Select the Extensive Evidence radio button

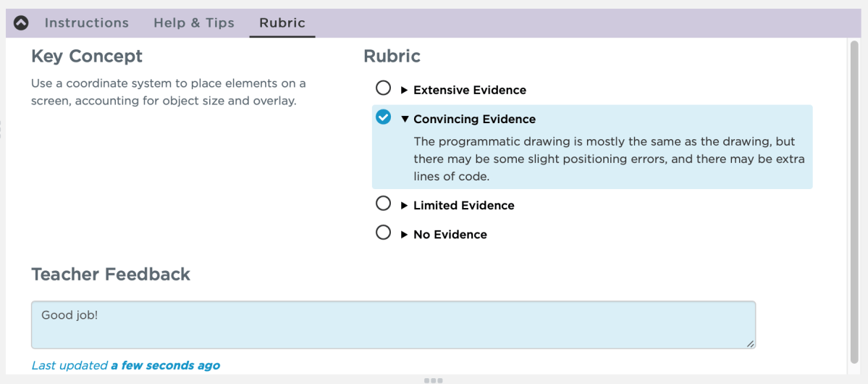[x=383, y=88]
